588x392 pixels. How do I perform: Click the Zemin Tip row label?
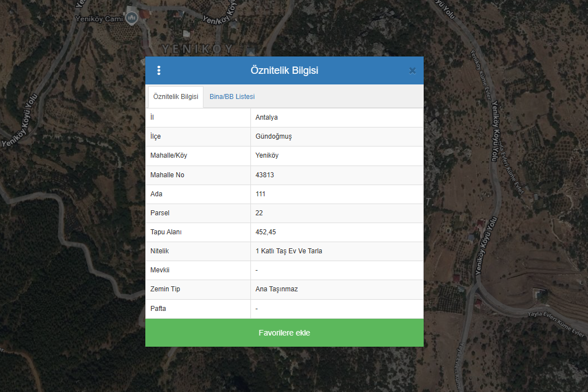[165, 289]
